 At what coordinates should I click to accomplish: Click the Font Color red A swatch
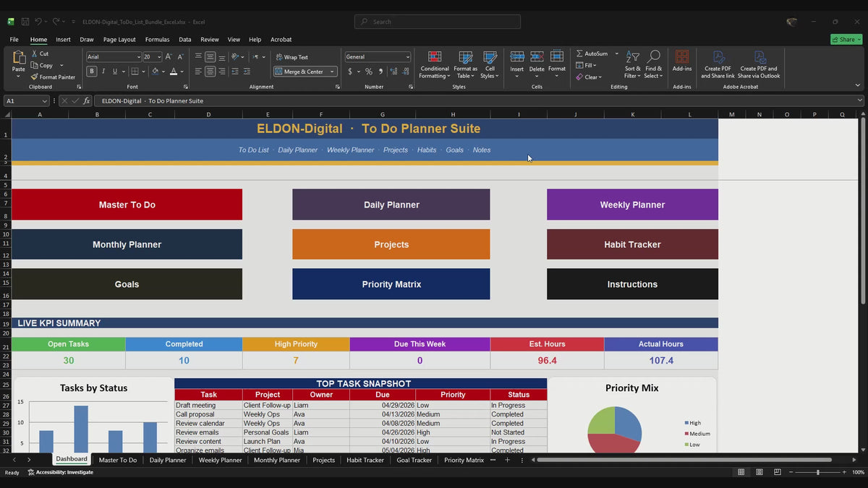tap(173, 72)
